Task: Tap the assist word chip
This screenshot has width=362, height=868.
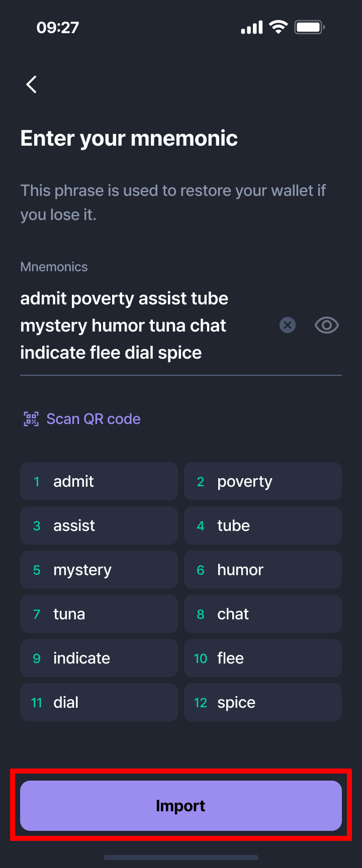Action: pos(99,525)
